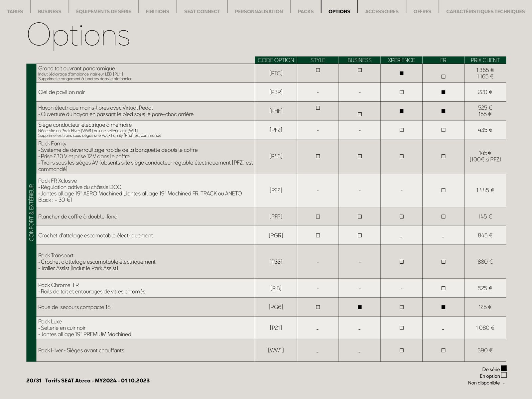
Task: Tick Style option box for Grand toit ouvrant
Action: click(x=318, y=70)
